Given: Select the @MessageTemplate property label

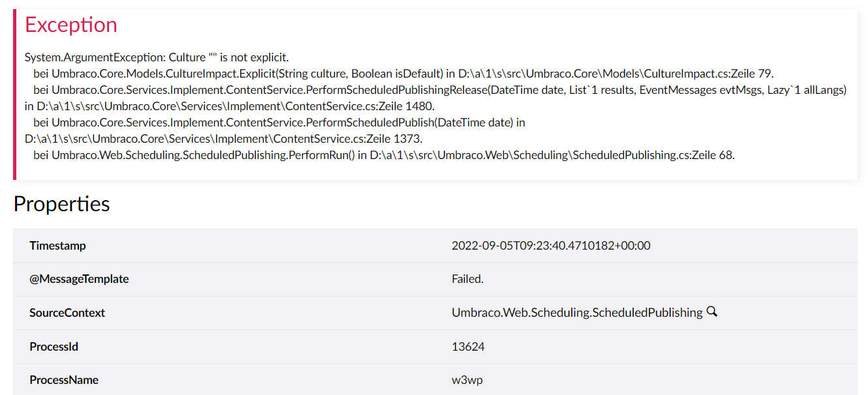Looking at the screenshot, I should coord(79,279).
